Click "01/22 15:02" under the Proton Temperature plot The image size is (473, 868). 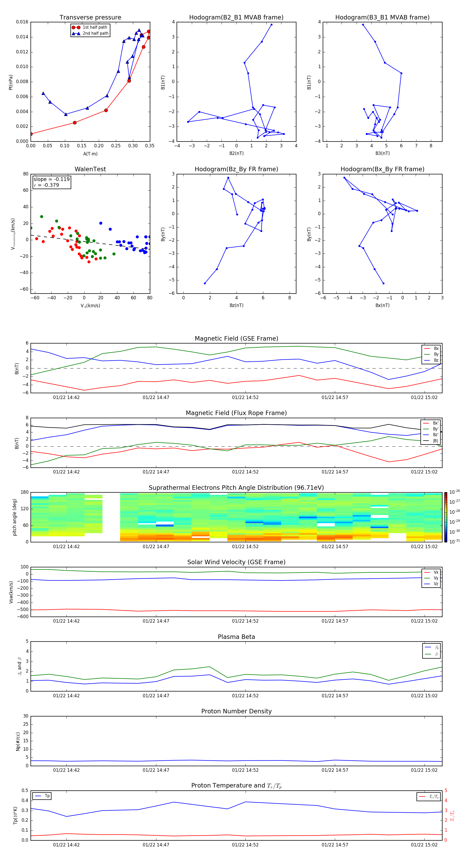click(424, 845)
